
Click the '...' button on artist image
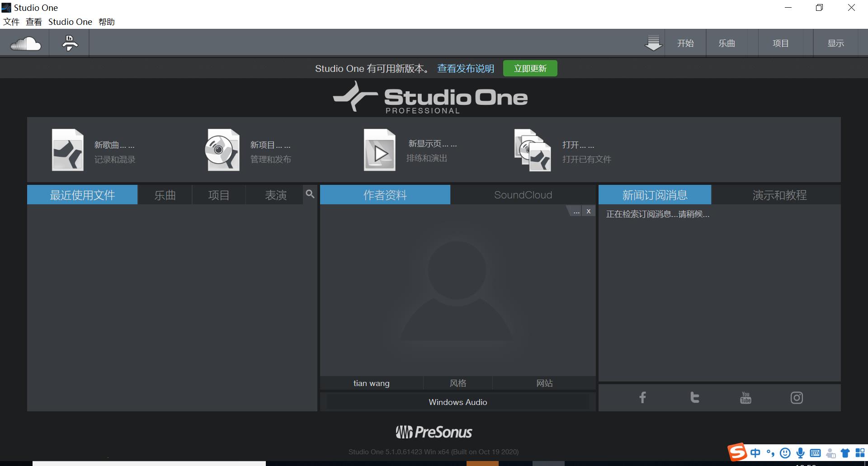pos(576,212)
